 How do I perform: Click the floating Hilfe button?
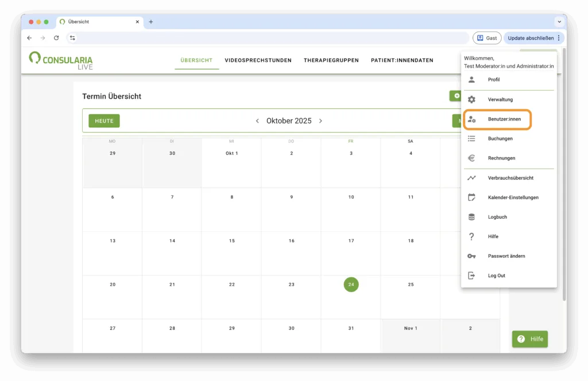(529, 339)
